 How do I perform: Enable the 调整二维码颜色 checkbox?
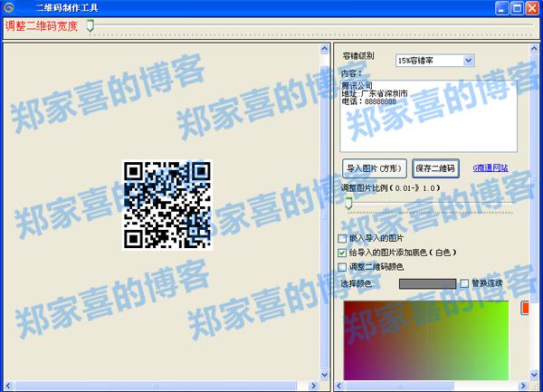tap(342, 267)
